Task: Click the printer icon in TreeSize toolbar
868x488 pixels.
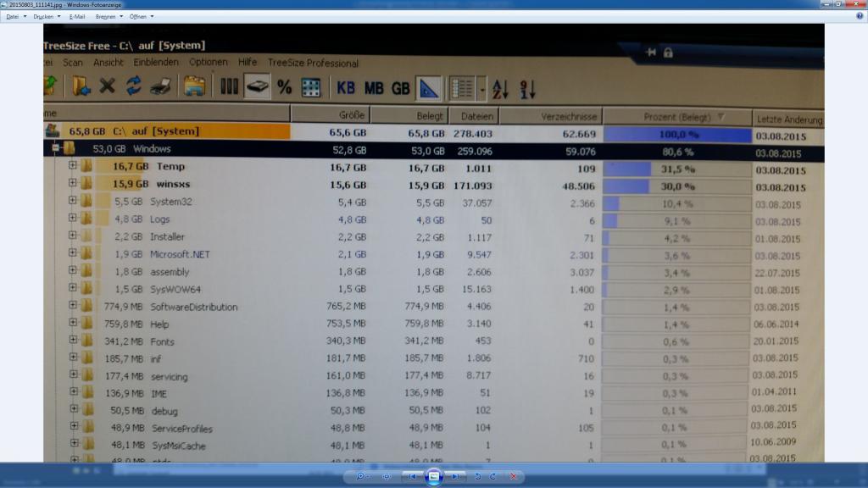Action: pos(160,86)
